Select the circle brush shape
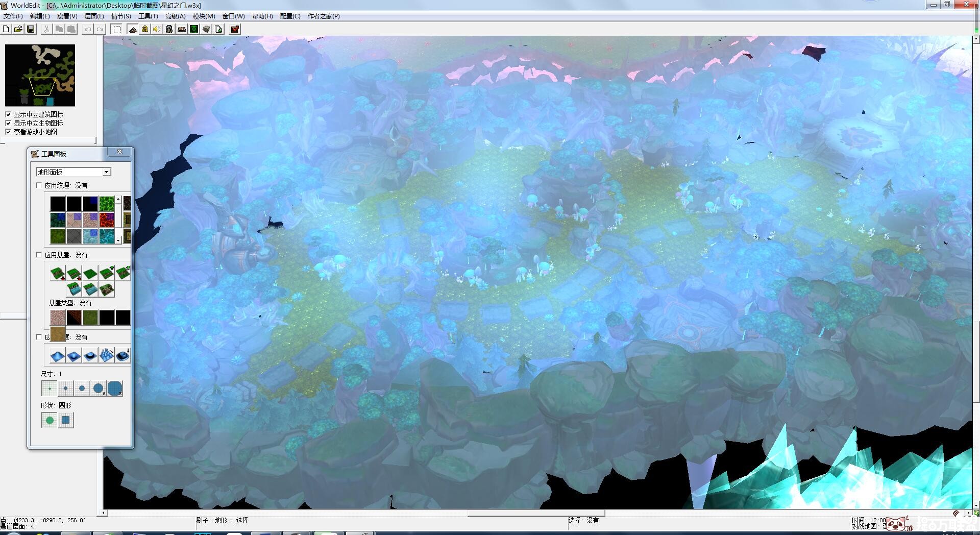Viewport: 980px width, 535px height. 50,420
